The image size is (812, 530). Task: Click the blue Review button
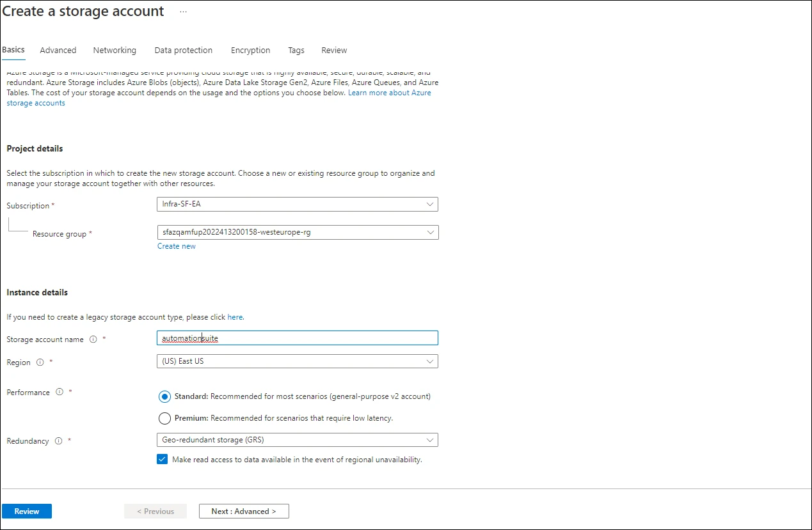pyautogui.click(x=27, y=511)
